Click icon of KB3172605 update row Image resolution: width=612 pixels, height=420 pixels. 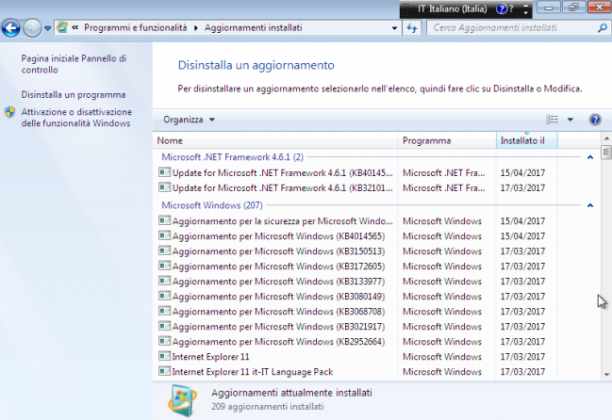point(164,265)
